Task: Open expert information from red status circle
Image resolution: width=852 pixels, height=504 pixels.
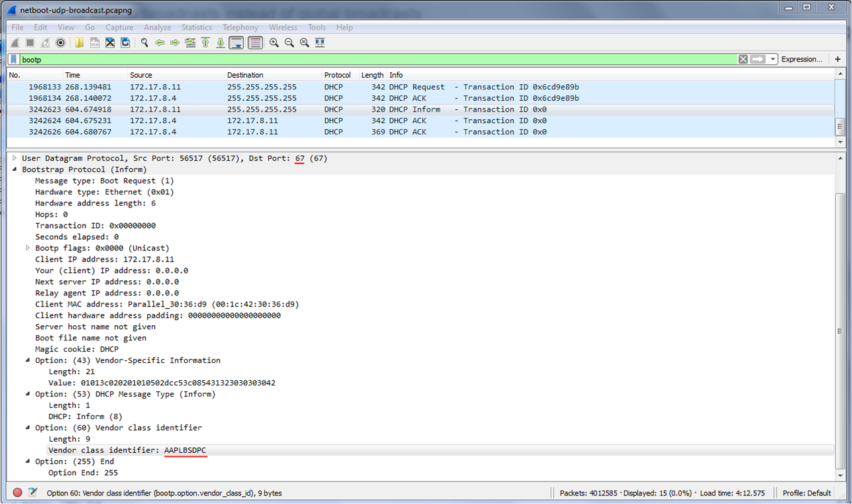Action: coord(18,493)
